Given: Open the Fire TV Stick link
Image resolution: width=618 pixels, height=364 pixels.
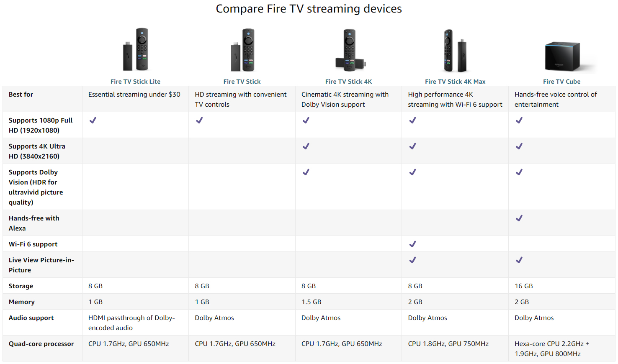Looking at the screenshot, I should pos(242,82).
